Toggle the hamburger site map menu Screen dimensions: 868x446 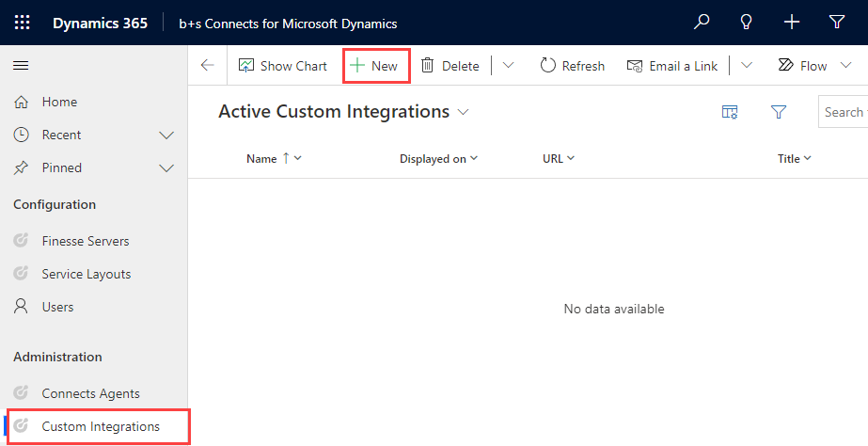(x=21, y=66)
